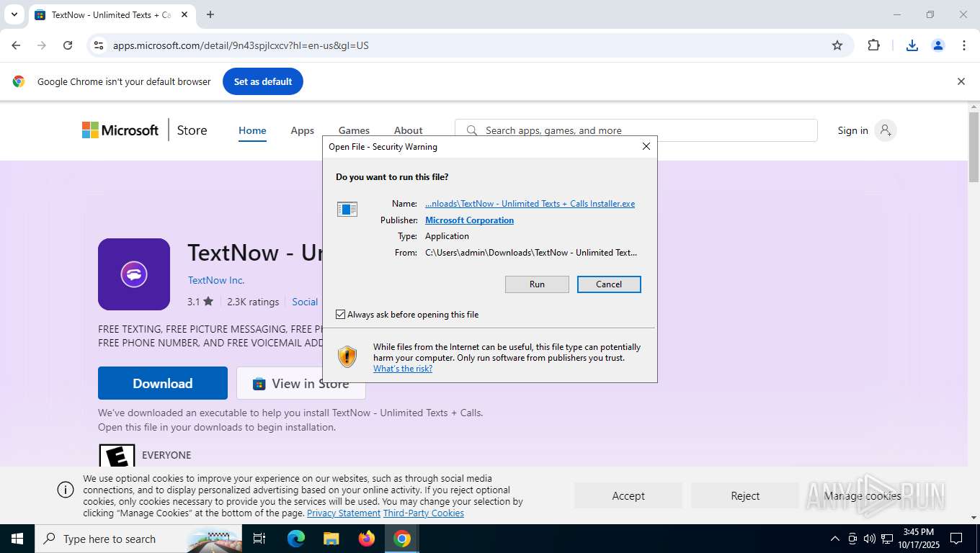
Task: Uncheck Always ask before opening this file
Action: [x=341, y=315]
